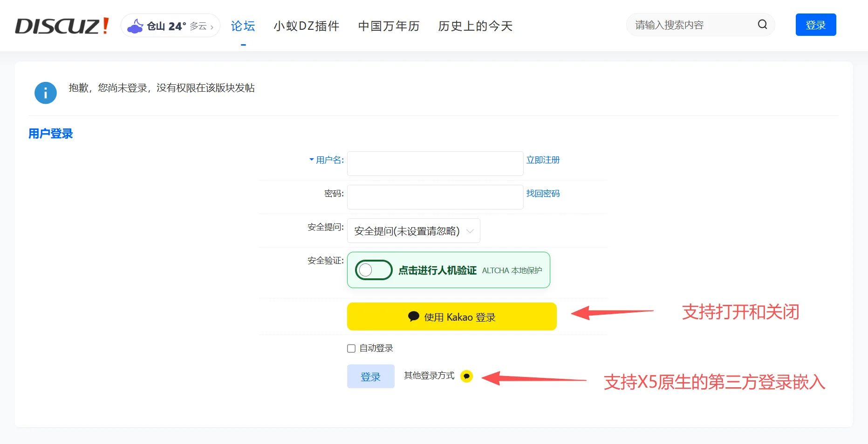868x444 pixels.
Task: Open the weather widget showing 仓山 24°
Action: pos(171,26)
